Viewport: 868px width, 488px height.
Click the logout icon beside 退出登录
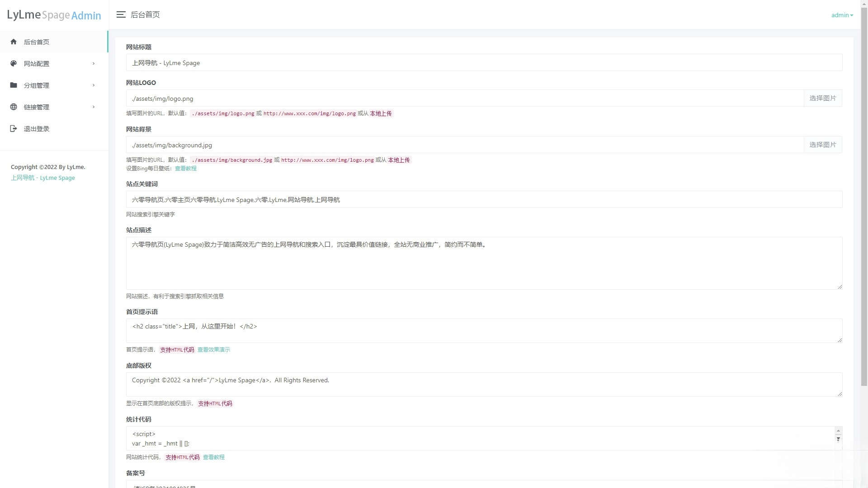click(14, 128)
